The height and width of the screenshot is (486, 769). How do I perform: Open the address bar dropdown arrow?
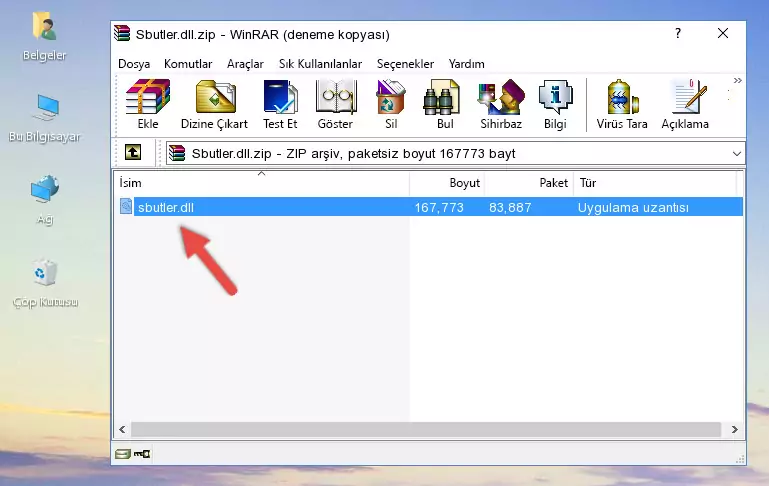click(737, 153)
